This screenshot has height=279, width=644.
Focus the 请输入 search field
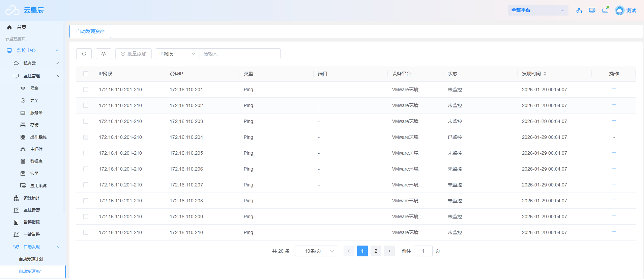coord(240,54)
